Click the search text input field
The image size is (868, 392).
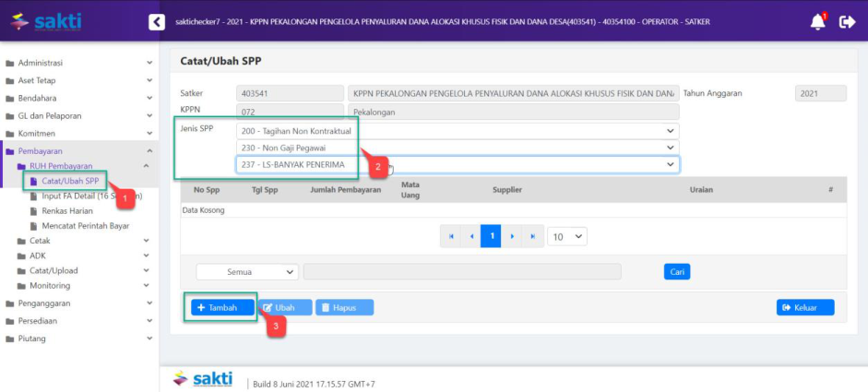461,272
